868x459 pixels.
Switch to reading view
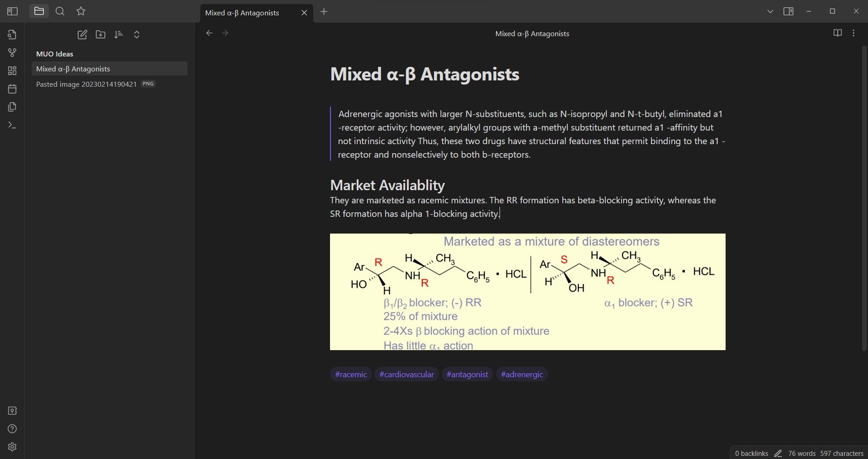(837, 33)
